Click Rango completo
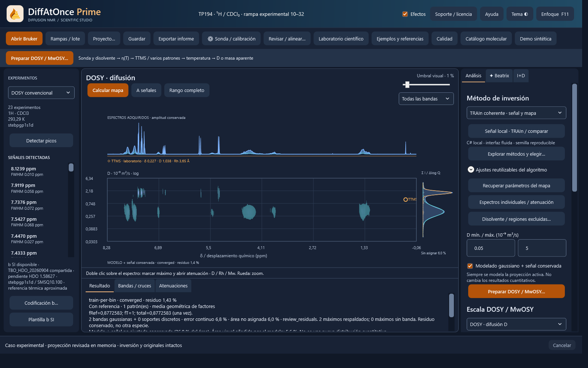The height and width of the screenshot is (368, 588). [187, 90]
